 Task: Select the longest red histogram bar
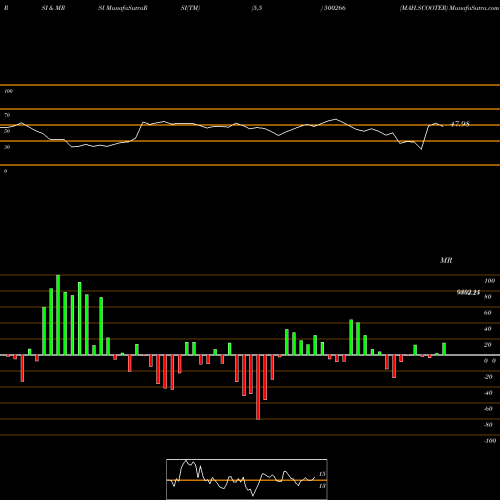tap(258, 387)
